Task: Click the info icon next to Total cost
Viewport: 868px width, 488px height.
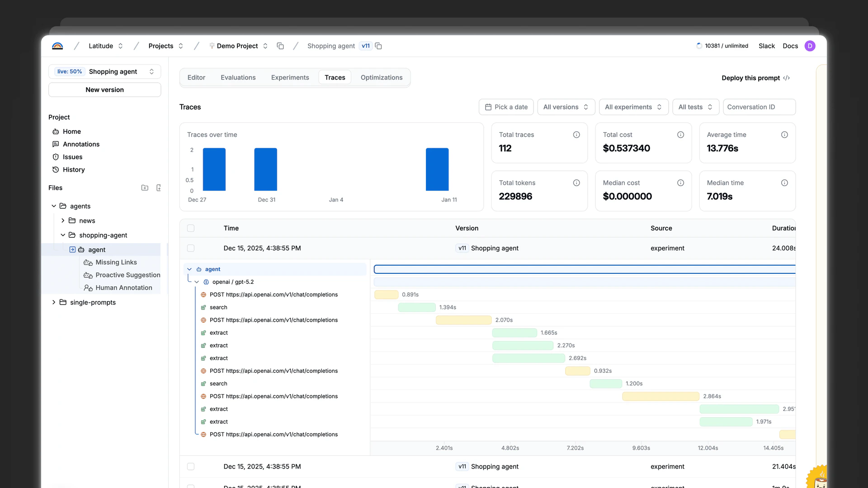Action: pos(681,134)
